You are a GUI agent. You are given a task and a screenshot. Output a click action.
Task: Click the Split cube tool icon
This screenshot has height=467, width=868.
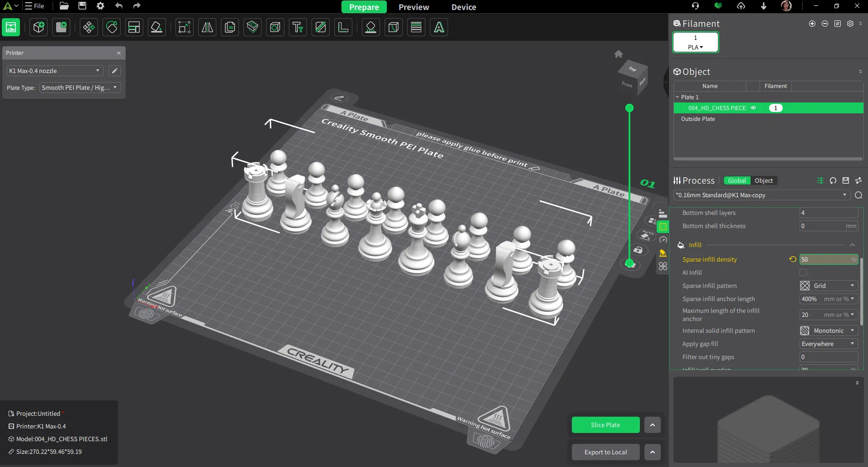[x=394, y=27]
